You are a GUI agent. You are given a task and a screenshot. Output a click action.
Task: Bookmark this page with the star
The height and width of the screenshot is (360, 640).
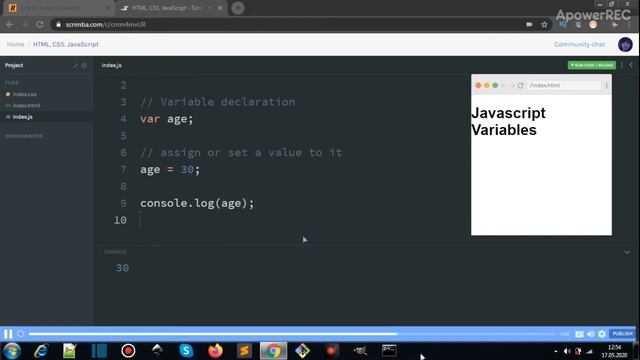tap(544, 24)
